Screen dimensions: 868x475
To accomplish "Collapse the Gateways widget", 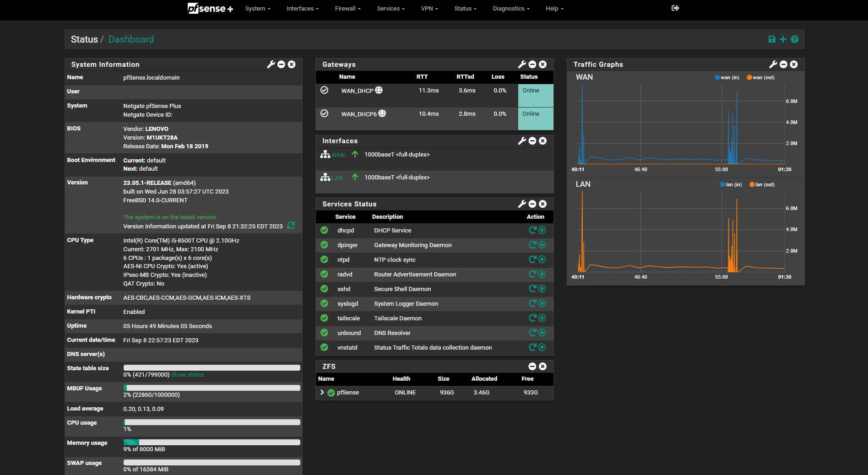I will click(532, 65).
